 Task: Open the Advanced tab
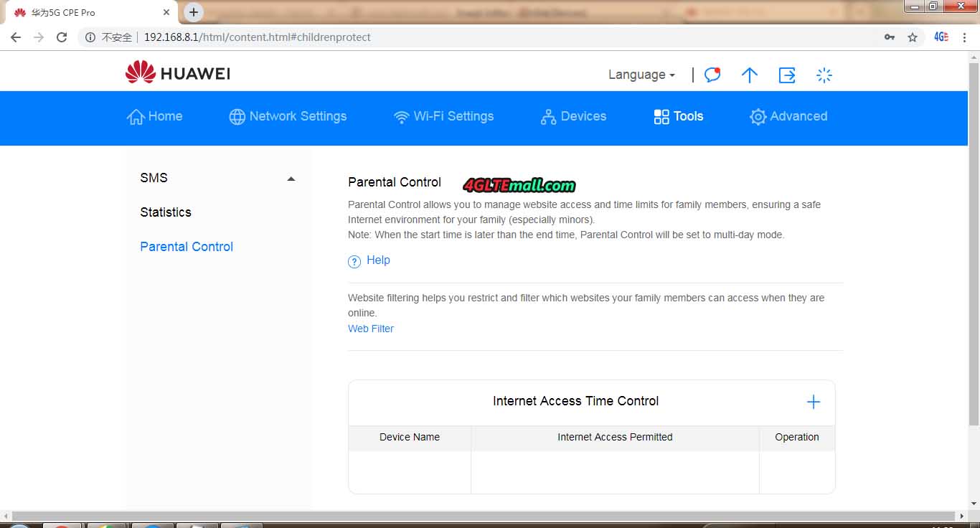(x=788, y=116)
